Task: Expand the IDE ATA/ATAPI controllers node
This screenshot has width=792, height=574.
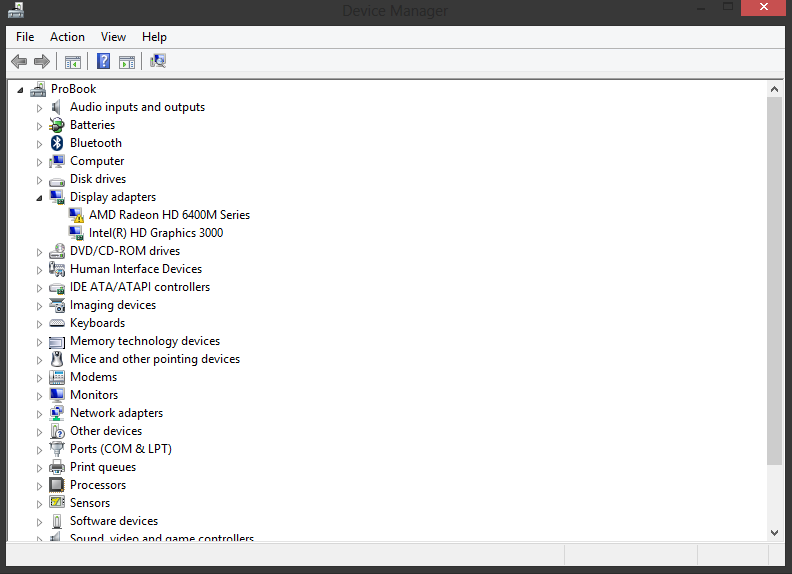Action: coord(39,288)
